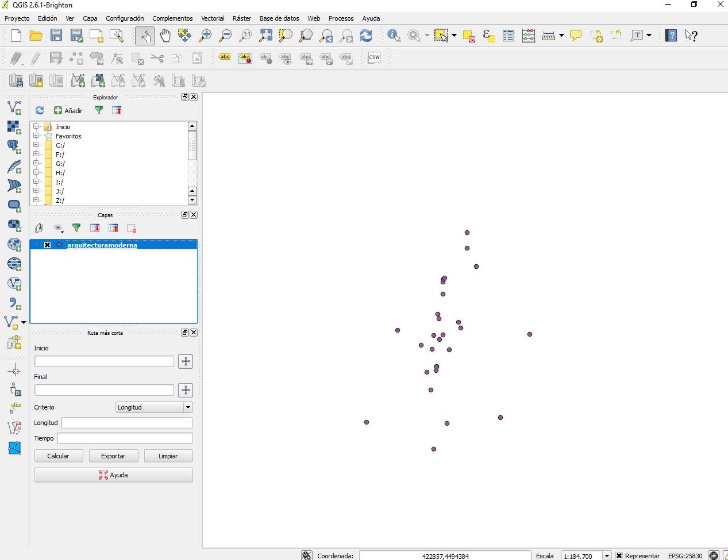The width and height of the screenshot is (728, 560).
Task: Click the Save Project icon
Action: (x=56, y=36)
